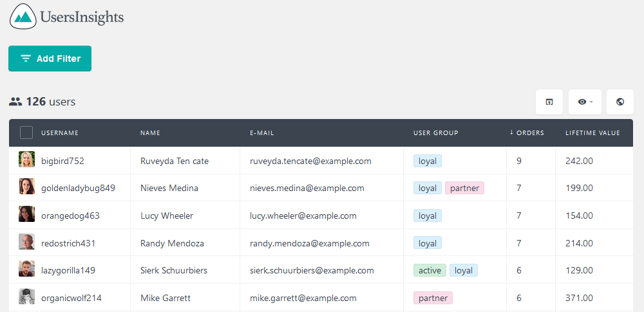644x312 pixels.
Task: Sort by the E-mail column header
Action: 261,133
